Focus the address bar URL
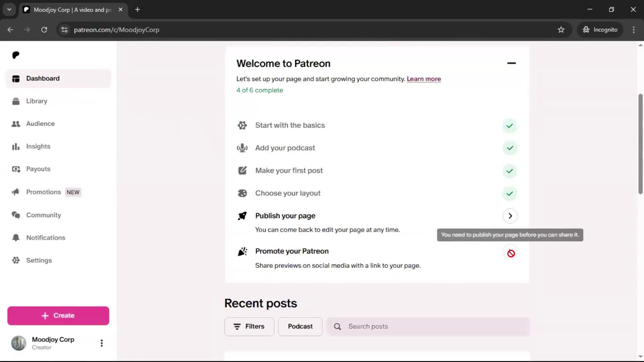Viewport: 644px width, 362px height. tap(116, 30)
